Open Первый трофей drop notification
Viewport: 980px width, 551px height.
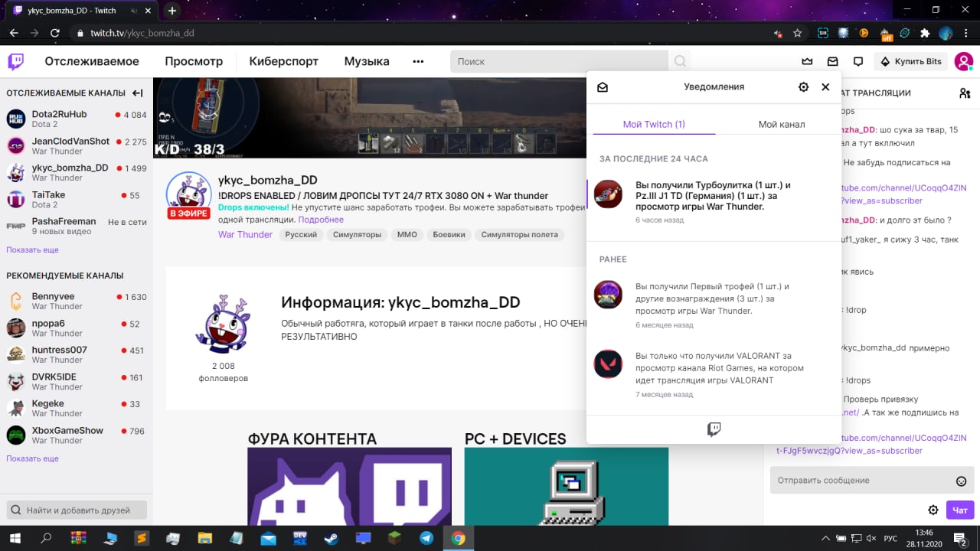coord(714,305)
